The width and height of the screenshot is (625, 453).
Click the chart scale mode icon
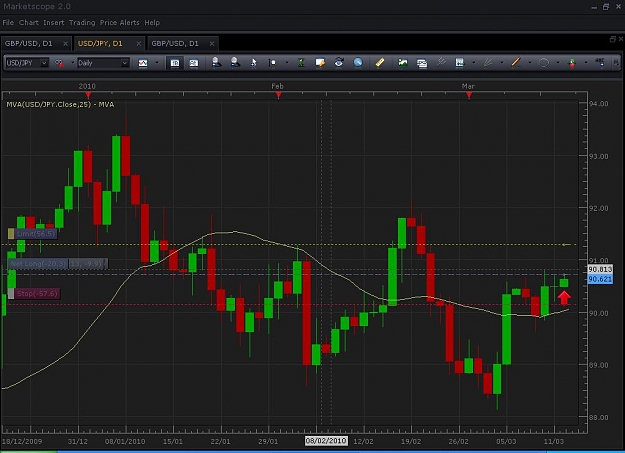point(272,63)
